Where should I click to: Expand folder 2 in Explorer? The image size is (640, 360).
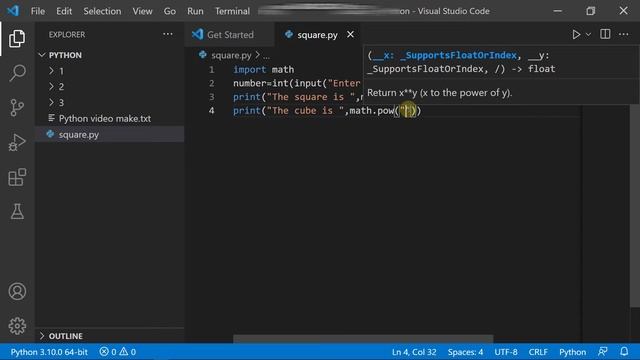[x=109, y=87]
